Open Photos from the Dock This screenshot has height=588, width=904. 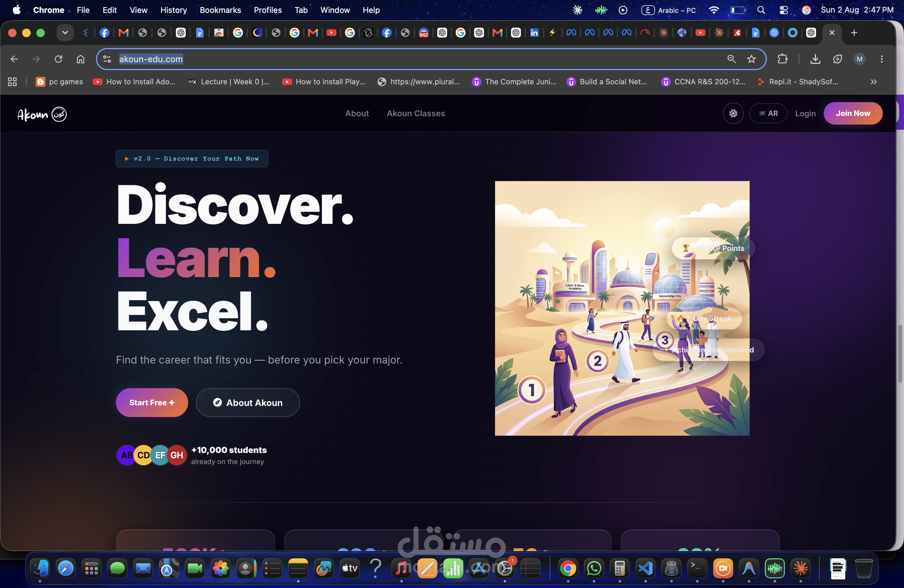[221, 568]
